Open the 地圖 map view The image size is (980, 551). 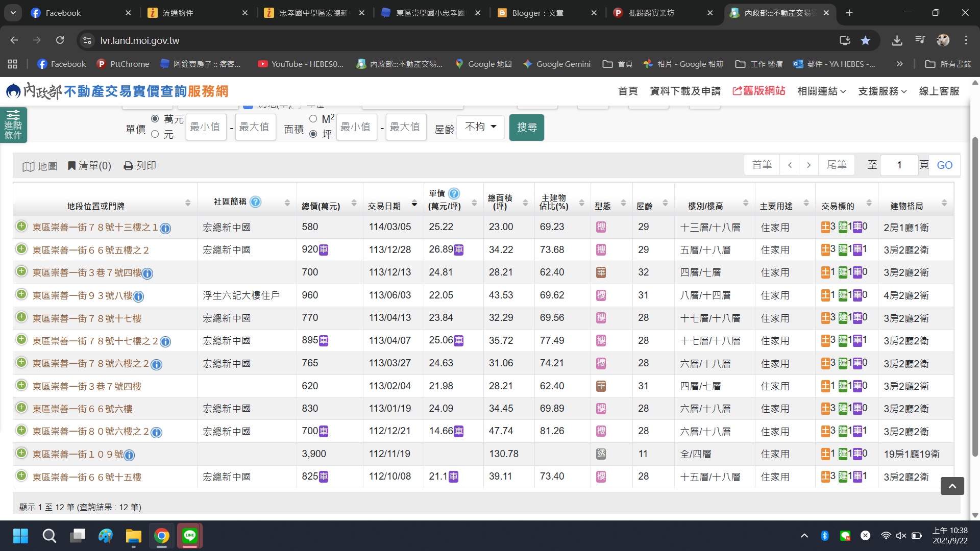click(x=40, y=166)
